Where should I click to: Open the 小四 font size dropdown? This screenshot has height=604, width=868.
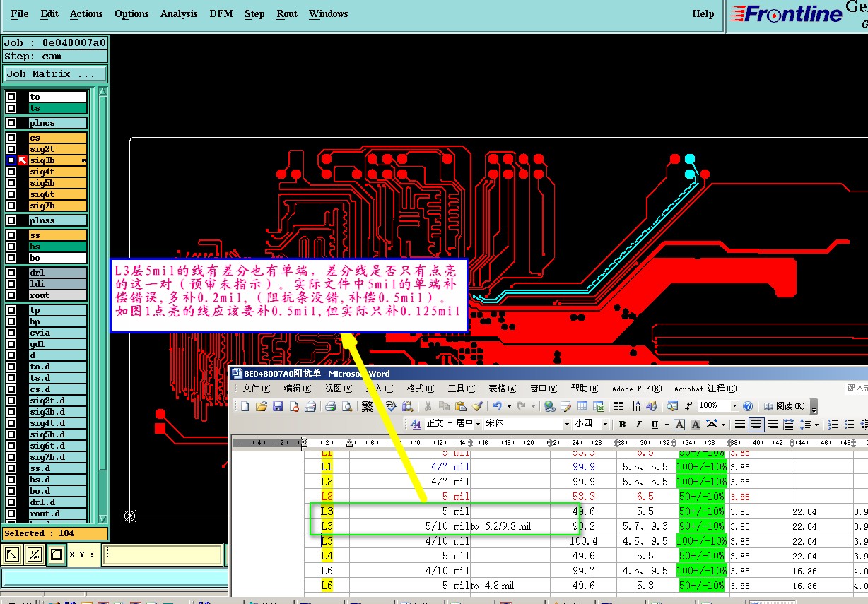pyautogui.click(x=606, y=424)
